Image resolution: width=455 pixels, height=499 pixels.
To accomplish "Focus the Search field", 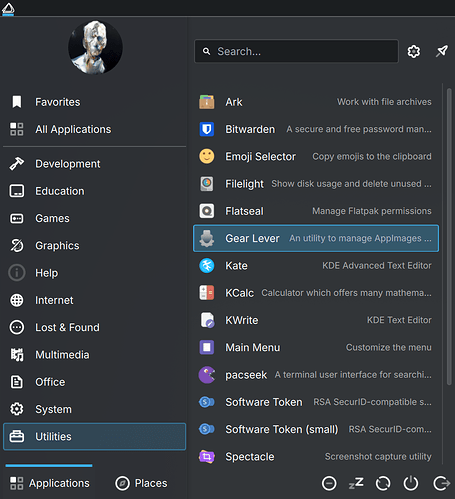I will coord(296,51).
